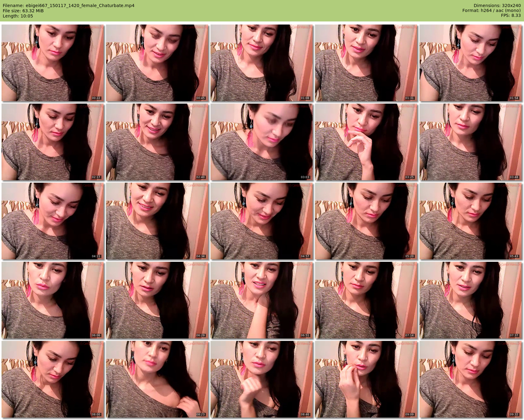The image size is (524, 420).
Task: Click the 'Length: 10:05' text
Action: pos(18,16)
